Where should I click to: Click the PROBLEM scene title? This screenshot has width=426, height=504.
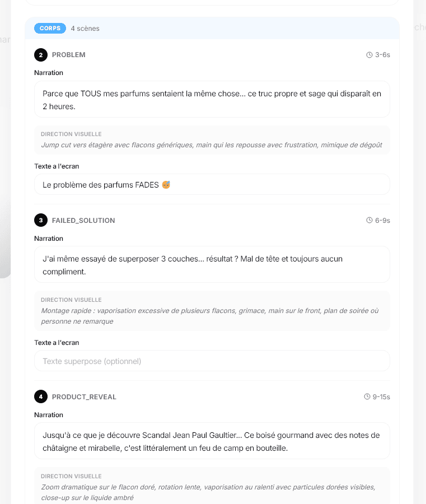pyautogui.click(x=69, y=55)
